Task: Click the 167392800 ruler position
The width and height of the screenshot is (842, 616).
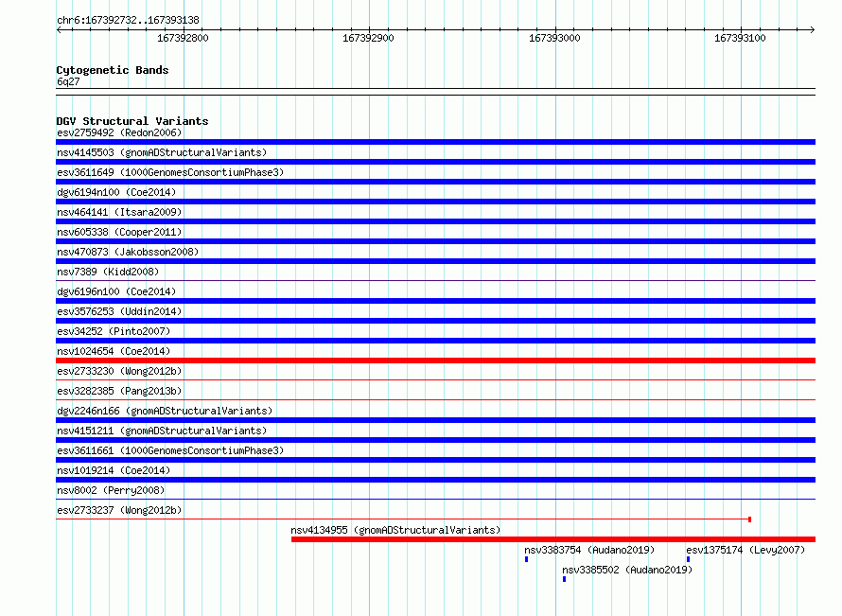Action: (x=183, y=38)
